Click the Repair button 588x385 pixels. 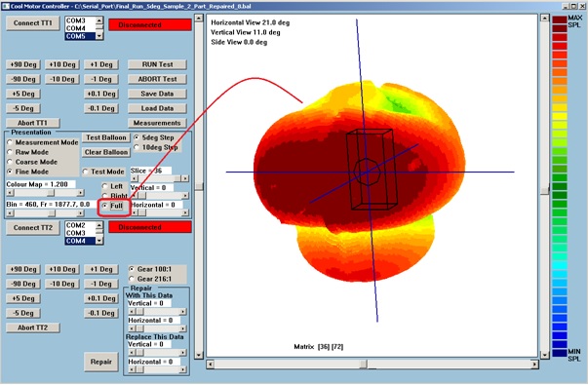[101, 362]
